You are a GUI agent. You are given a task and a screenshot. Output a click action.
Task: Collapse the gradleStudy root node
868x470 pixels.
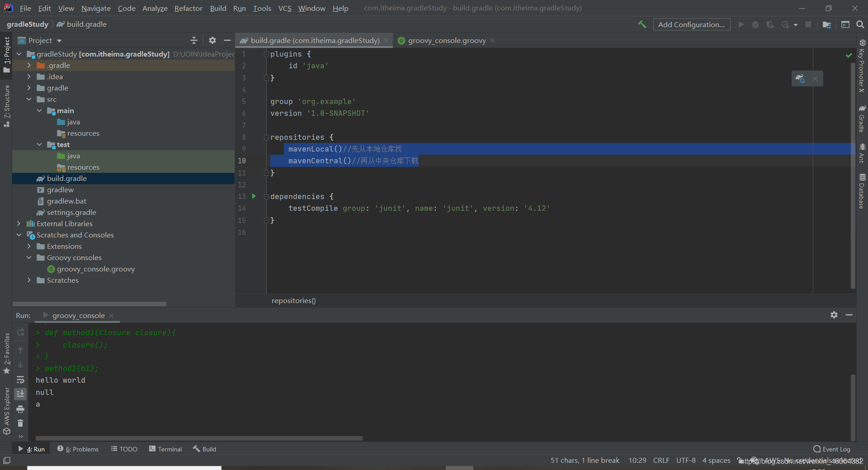(19, 54)
